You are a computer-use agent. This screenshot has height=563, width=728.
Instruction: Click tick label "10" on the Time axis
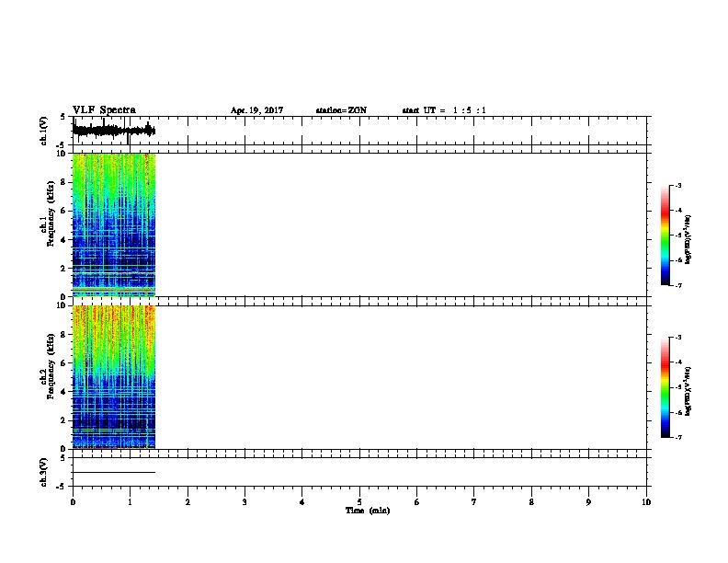646,502
